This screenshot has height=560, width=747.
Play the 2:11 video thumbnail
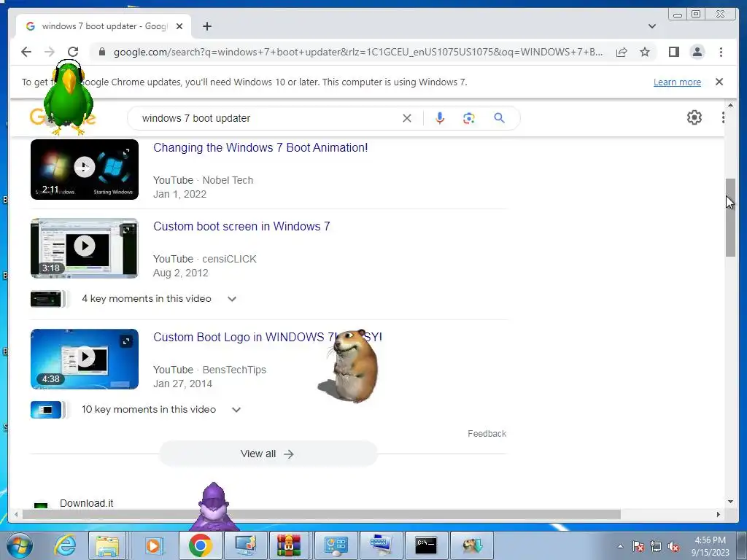85,169
